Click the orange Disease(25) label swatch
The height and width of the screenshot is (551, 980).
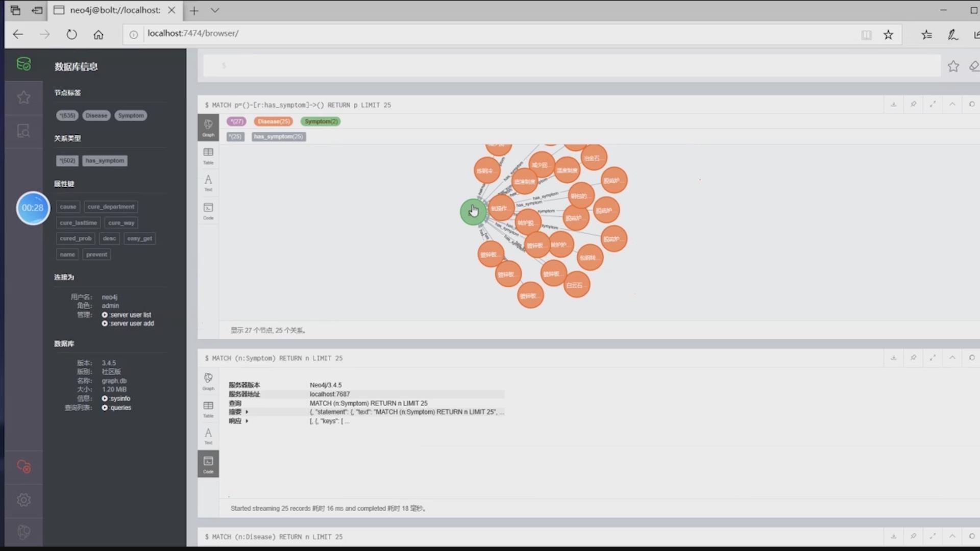click(x=274, y=121)
